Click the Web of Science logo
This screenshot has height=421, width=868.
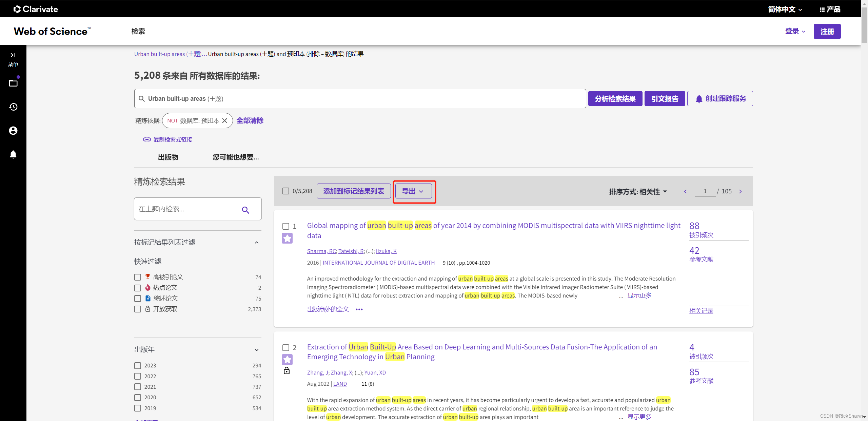coord(52,31)
